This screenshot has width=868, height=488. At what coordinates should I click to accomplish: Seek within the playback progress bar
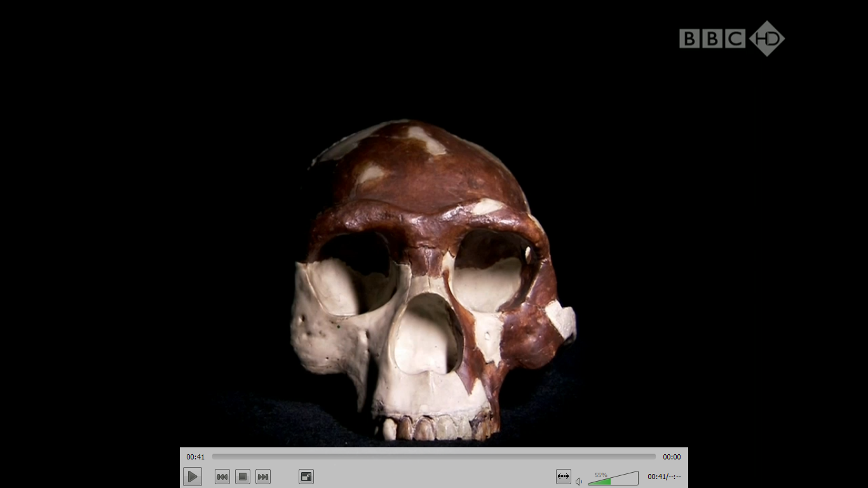(x=434, y=456)
